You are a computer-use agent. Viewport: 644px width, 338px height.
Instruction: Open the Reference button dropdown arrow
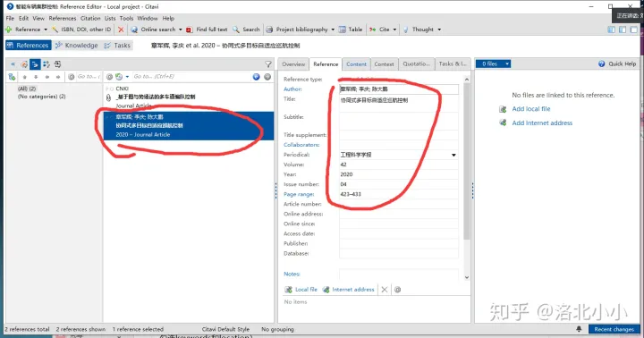(x=46, y=30)
